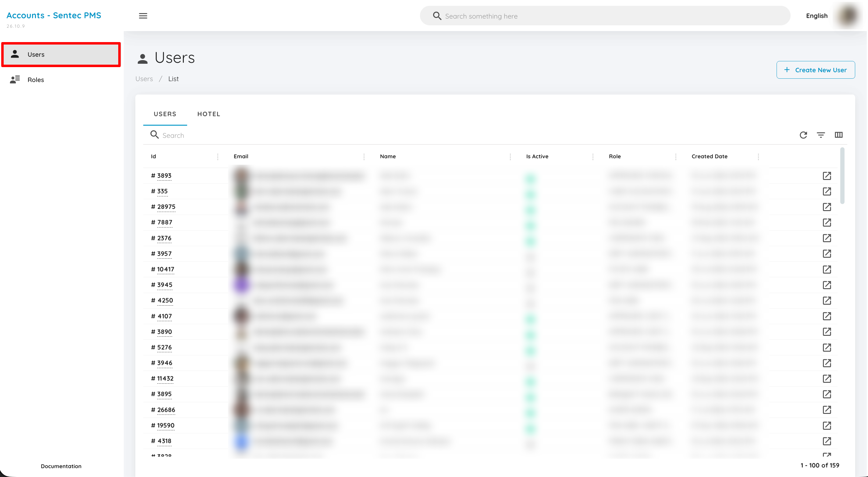This screenshot has height=477, width=868.
Task: Open the edit icon for user 28975
Action: click(x=827, y=207)
